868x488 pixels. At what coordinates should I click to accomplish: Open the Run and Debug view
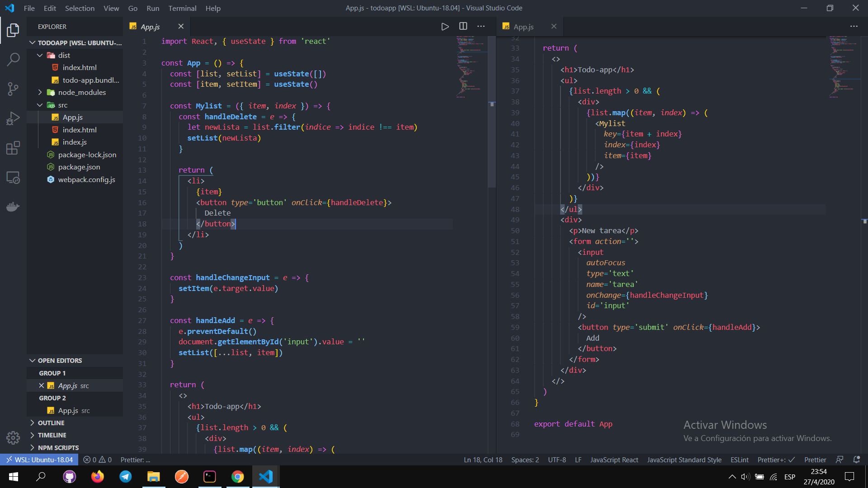(13, 118)
